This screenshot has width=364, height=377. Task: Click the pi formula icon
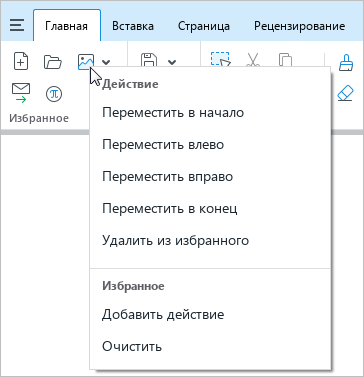(54, 95)
